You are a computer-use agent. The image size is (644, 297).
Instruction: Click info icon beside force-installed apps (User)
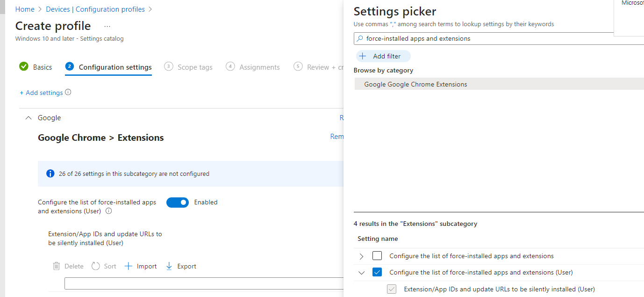click(x=109, y=211)
